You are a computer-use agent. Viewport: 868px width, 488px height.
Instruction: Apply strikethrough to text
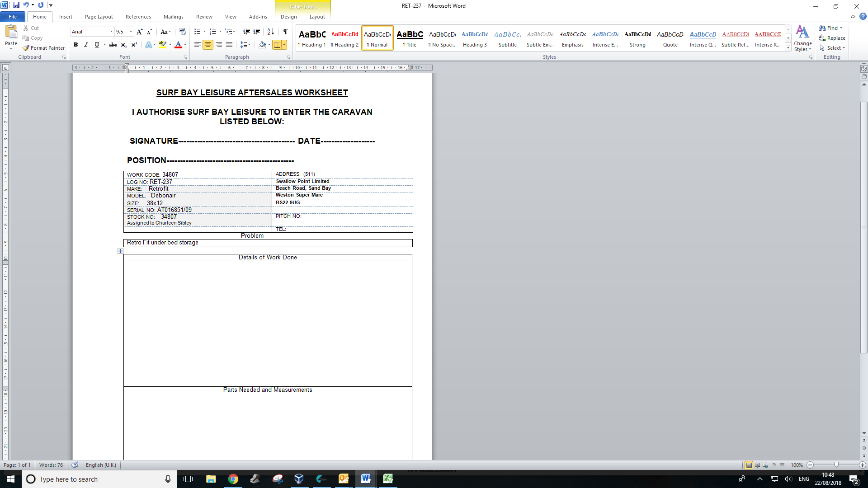click(113, 45)
